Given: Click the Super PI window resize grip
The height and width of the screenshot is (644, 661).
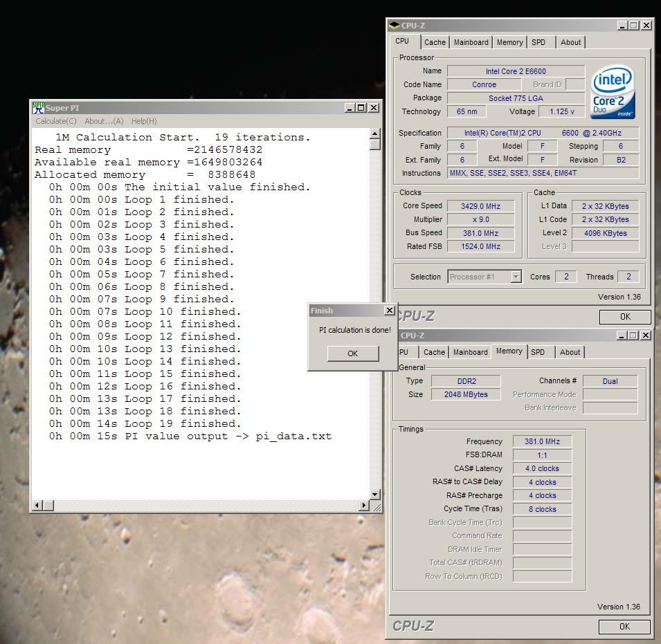Looking at the screenshot, I should [377, 506].
